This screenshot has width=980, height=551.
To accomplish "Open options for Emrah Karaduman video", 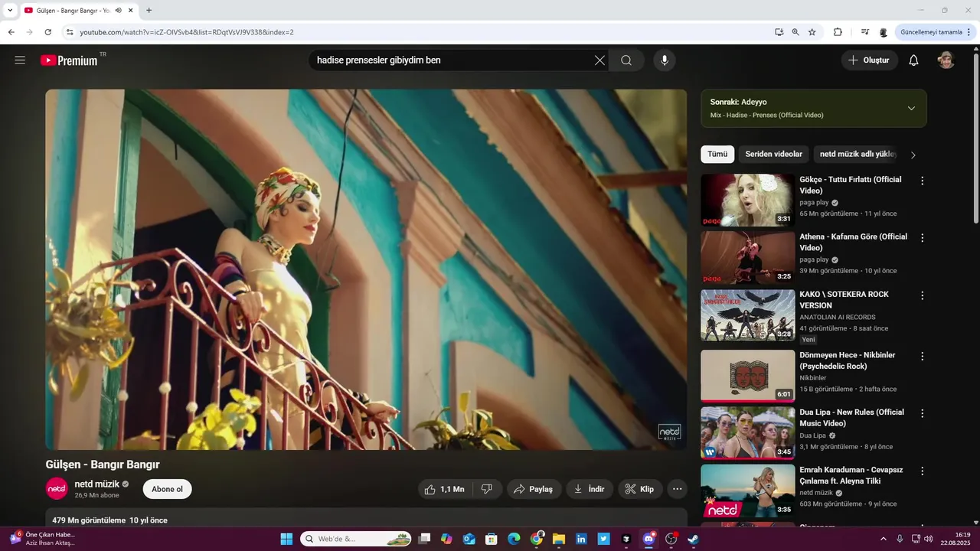I will click(922, 471).
